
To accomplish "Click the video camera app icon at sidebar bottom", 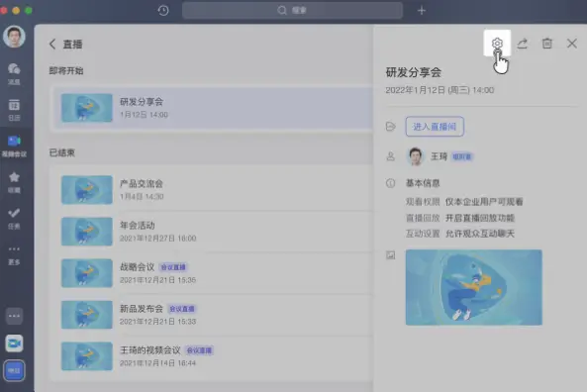I will pyautogui.click(x=14, y=343).
